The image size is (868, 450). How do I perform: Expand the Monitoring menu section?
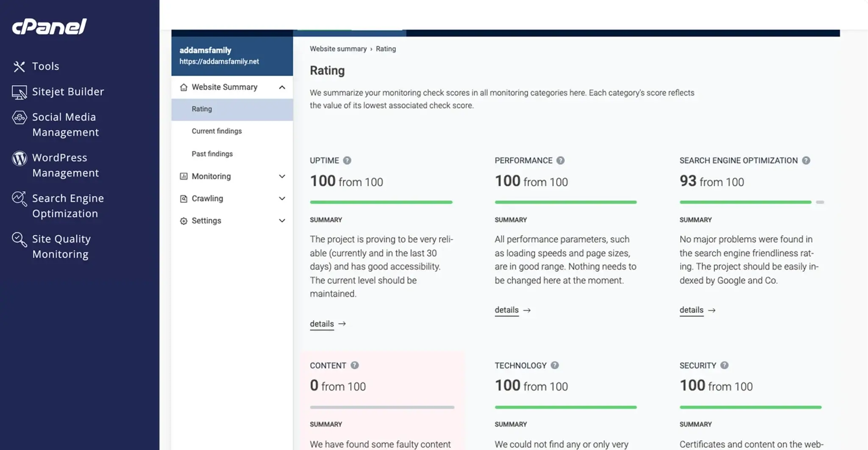[282, 176]
